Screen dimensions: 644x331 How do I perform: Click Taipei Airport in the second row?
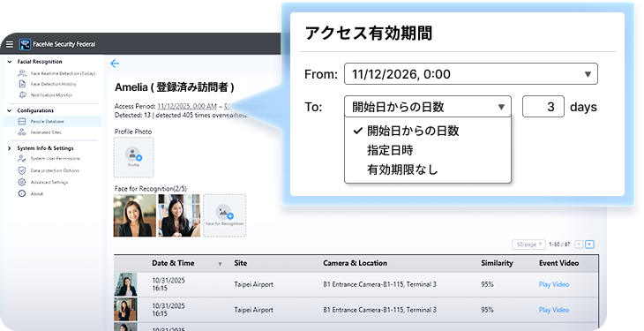pyautogui.click(x=253, y=310)
